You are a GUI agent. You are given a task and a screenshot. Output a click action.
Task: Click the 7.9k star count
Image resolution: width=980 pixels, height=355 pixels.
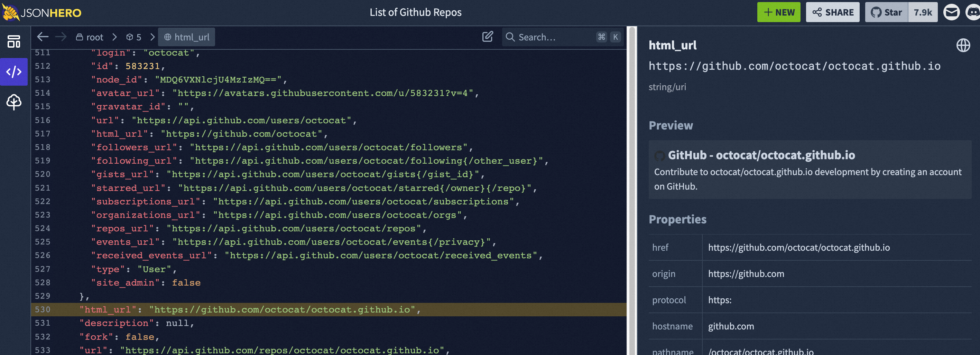tap(923, 12)
